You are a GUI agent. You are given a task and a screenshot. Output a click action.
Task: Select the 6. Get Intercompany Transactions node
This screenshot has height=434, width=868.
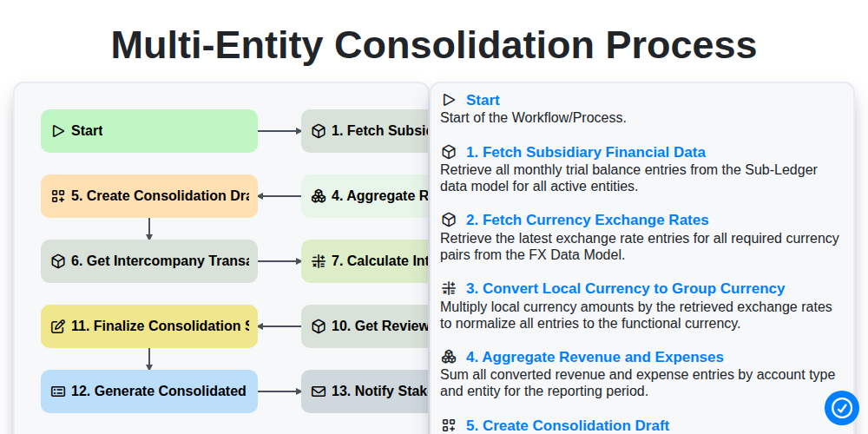tap(149, 261)
